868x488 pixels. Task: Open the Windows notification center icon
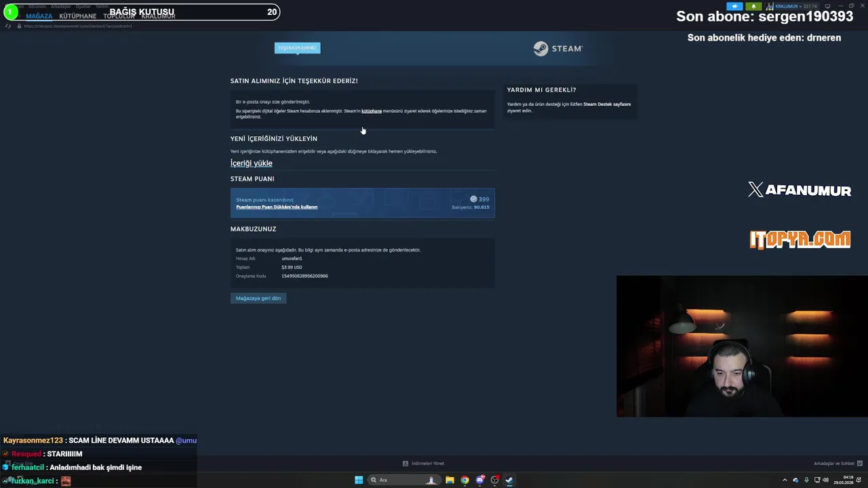(x=859, y=480)
